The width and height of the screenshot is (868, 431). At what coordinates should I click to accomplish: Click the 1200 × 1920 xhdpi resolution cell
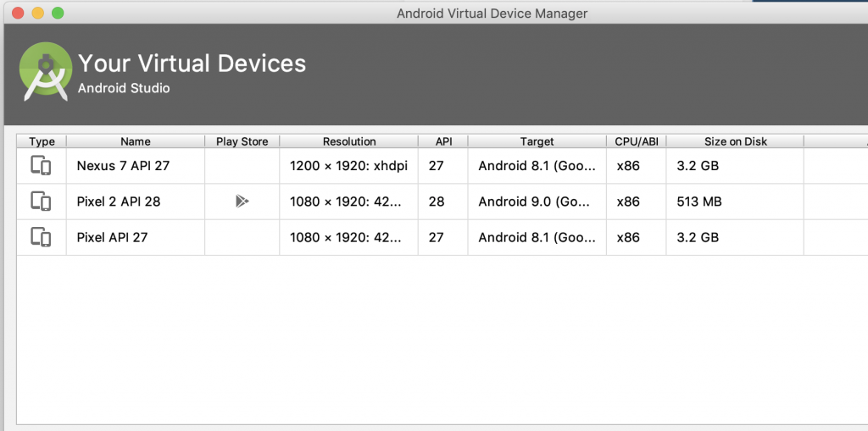coord(348,166)
